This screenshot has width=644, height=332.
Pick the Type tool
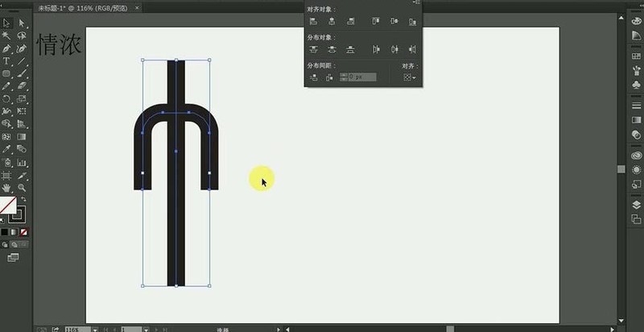coord(6,61)
